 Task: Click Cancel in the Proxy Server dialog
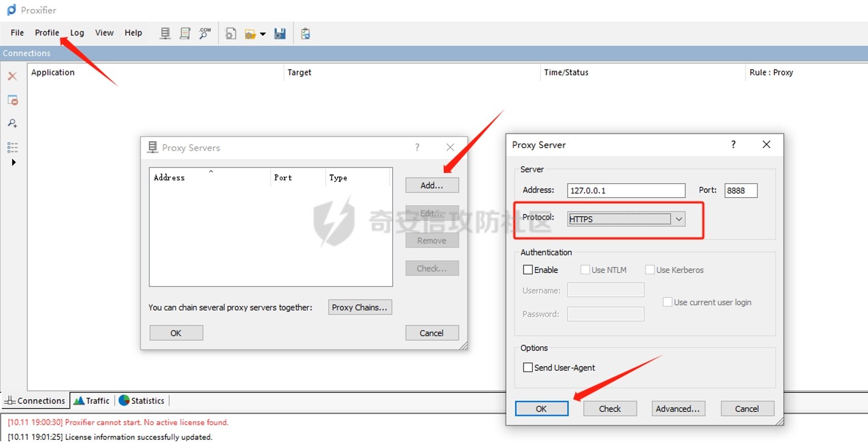[747, 409]
